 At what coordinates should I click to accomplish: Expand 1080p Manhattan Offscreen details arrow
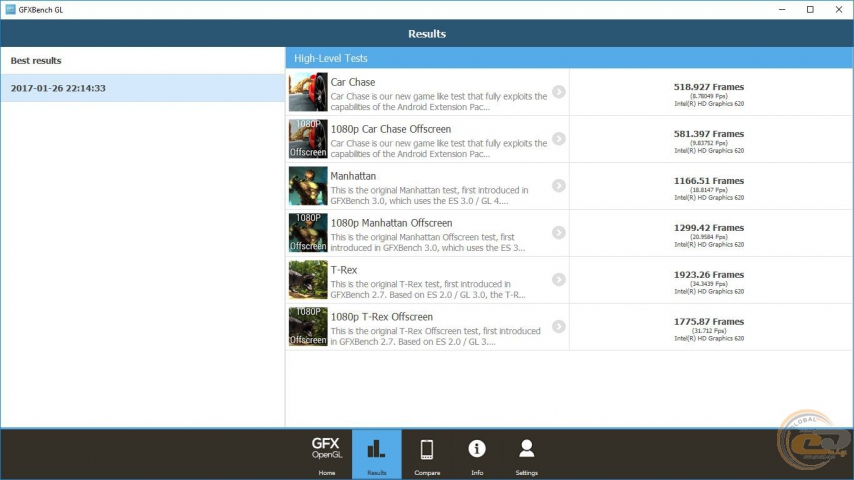(x=558, y=233)
